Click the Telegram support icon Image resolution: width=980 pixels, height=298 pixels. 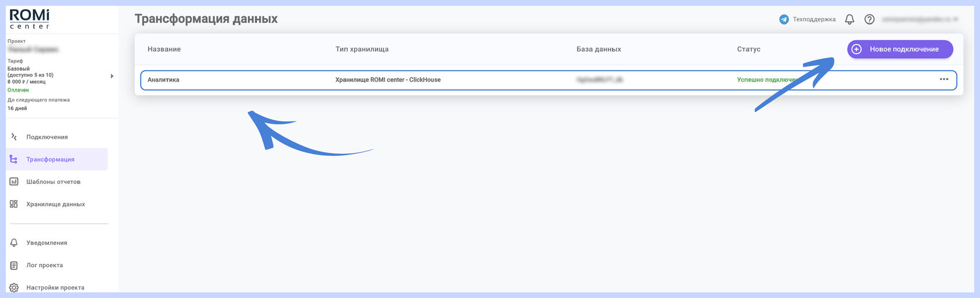(x=784, y=19)
